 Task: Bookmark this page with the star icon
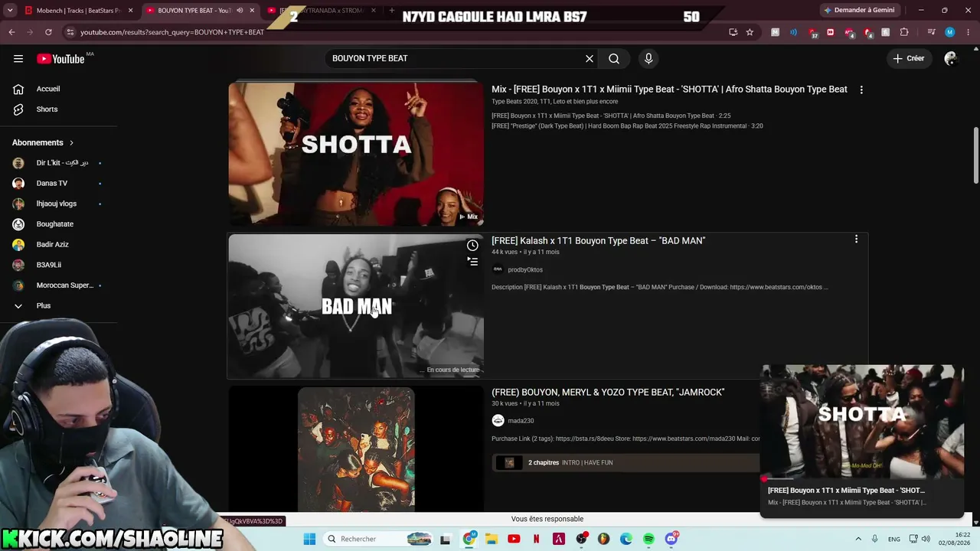pos(750,32)
